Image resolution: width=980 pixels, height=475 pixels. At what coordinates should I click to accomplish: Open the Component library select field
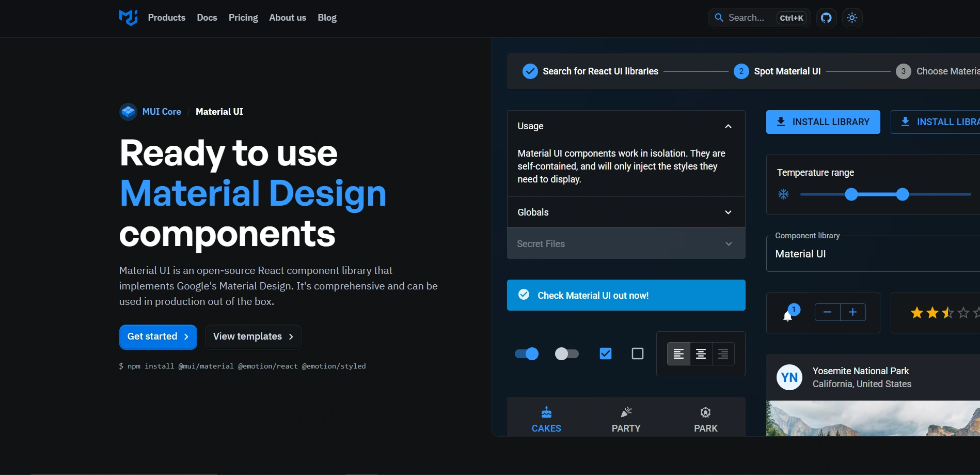tap(873, 254)
